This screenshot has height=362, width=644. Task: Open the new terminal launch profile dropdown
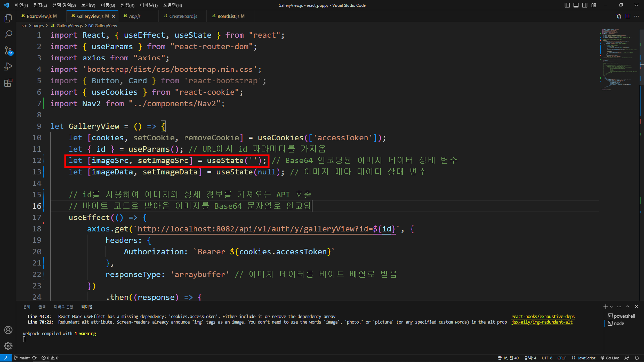[611, 307]
